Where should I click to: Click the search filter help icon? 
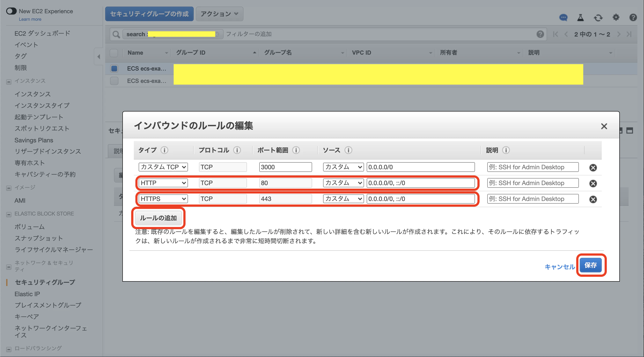coord(540,34)
